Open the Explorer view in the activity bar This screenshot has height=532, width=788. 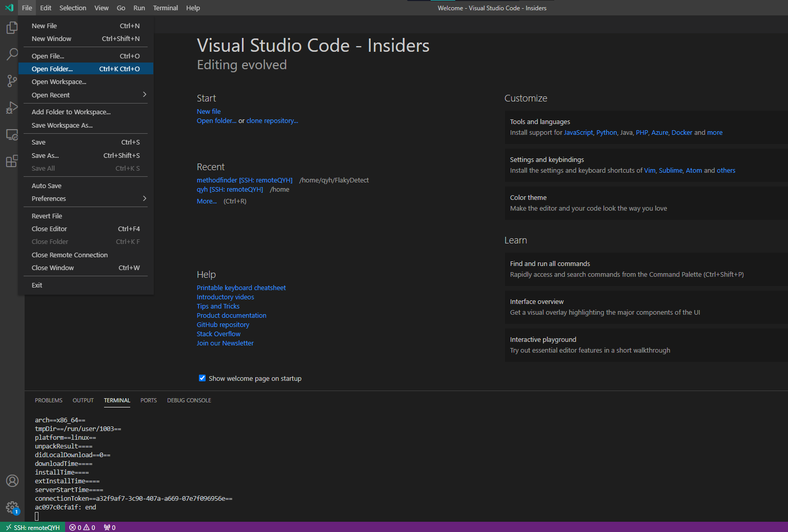pyautogui.click(x=12, y=28)
